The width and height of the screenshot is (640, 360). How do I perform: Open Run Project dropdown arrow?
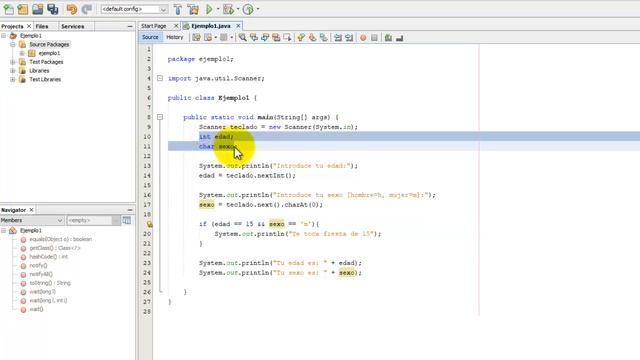coord(218,9)
